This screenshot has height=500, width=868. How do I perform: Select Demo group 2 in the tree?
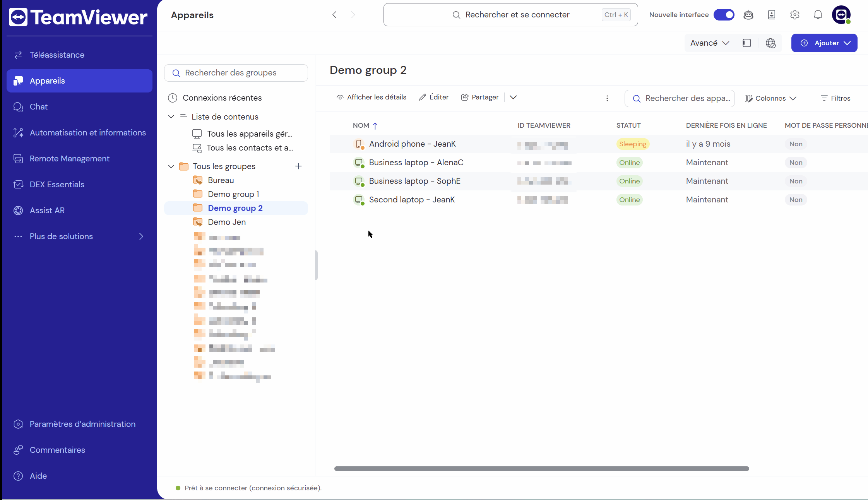pos(236,208)
